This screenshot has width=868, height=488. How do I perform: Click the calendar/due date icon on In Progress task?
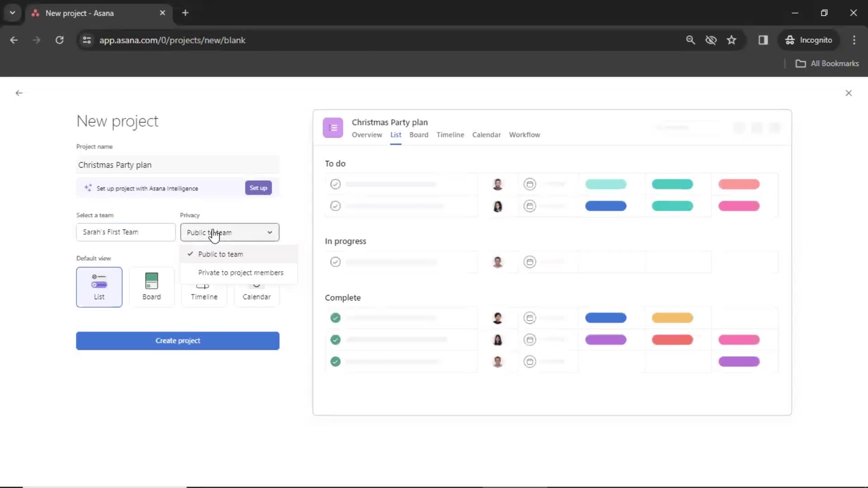pyautogui.click(x=530, y=262)
